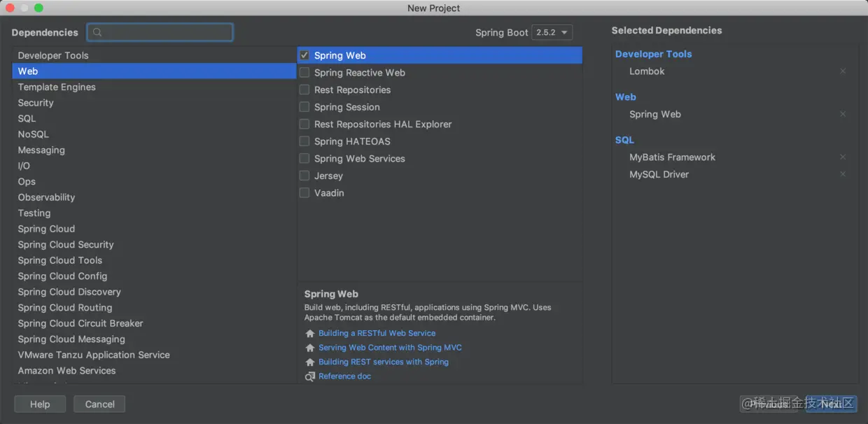Open Messaging category
The height and width of the screenshot is (424, 868).
[154, 150]
